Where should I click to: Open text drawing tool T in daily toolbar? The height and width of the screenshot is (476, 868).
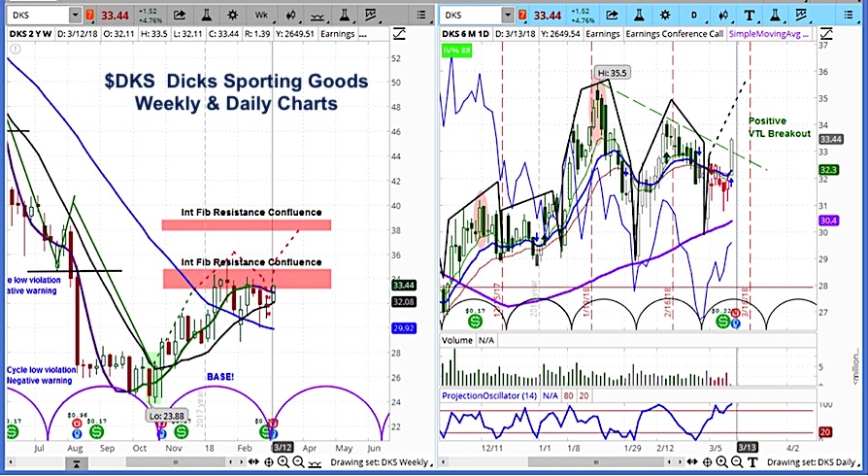tap(749, 15)
